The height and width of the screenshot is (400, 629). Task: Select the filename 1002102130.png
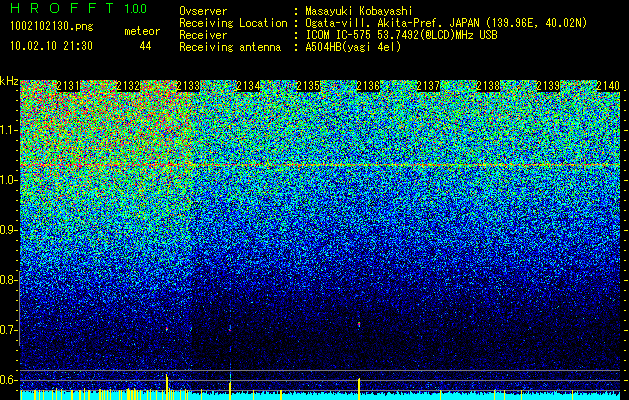[x=52, y=26]
